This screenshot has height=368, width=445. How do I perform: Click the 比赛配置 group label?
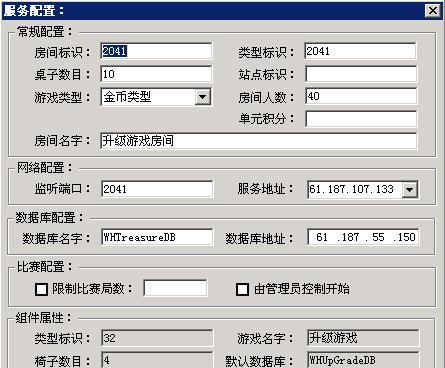click(44, 267)
